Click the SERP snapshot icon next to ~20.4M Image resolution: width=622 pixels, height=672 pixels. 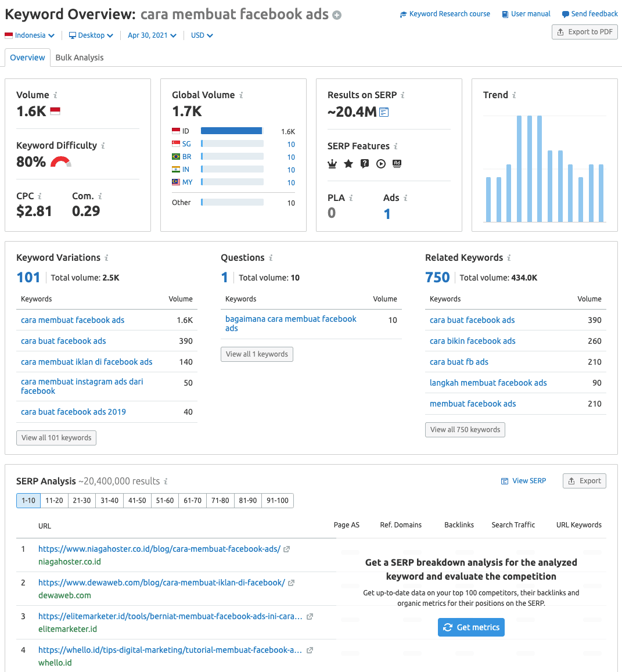(x=384, y=112)
